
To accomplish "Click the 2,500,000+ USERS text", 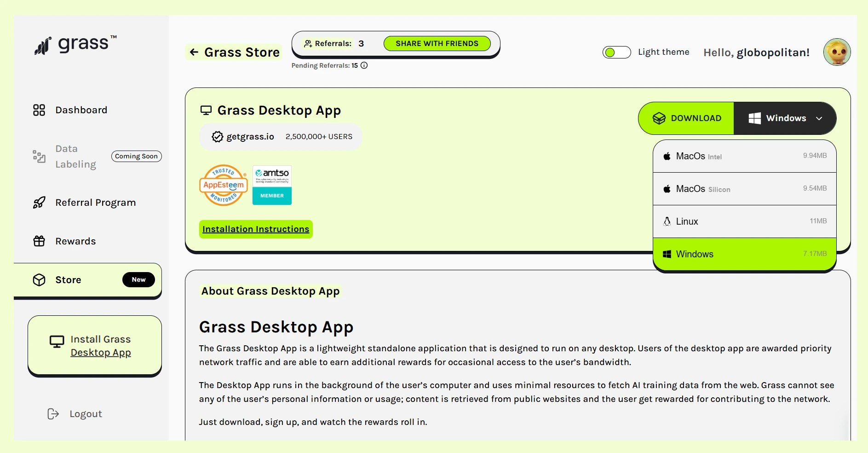I will pyautogui.click(x=319, y=137).
